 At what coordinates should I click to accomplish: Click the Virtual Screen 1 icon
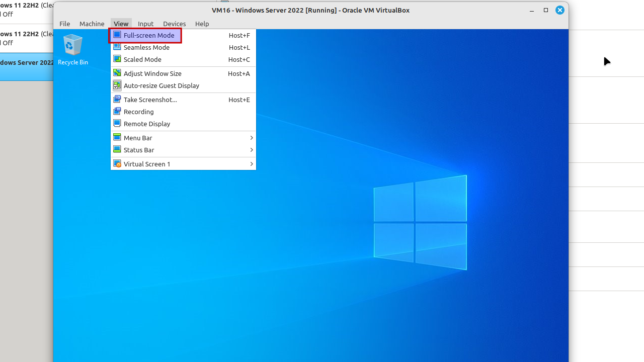[117, 163]
